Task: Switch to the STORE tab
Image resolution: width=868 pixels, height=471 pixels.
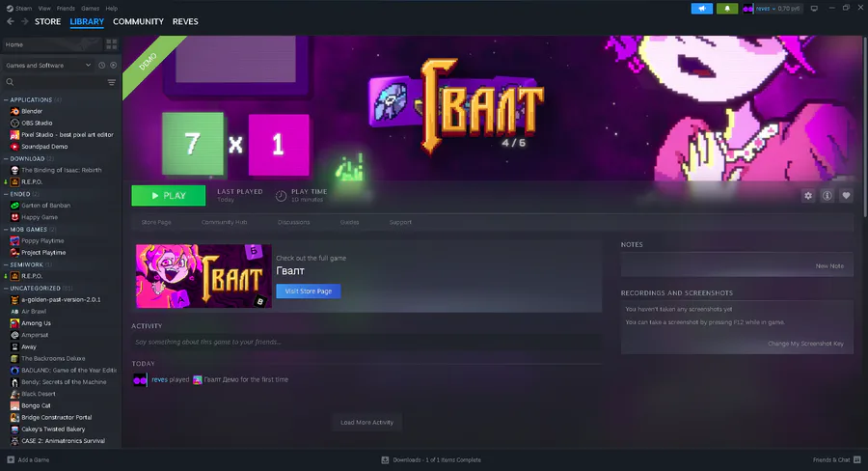Action: pos(47,21)
